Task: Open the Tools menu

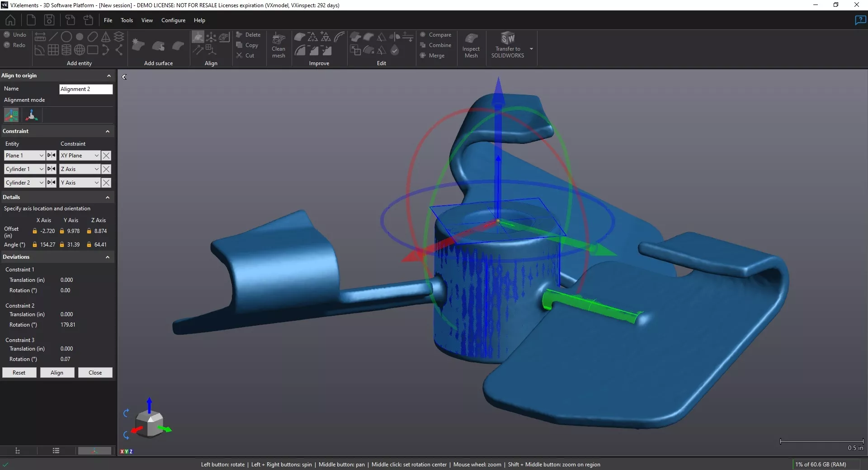Action: [x=127, y=20]
